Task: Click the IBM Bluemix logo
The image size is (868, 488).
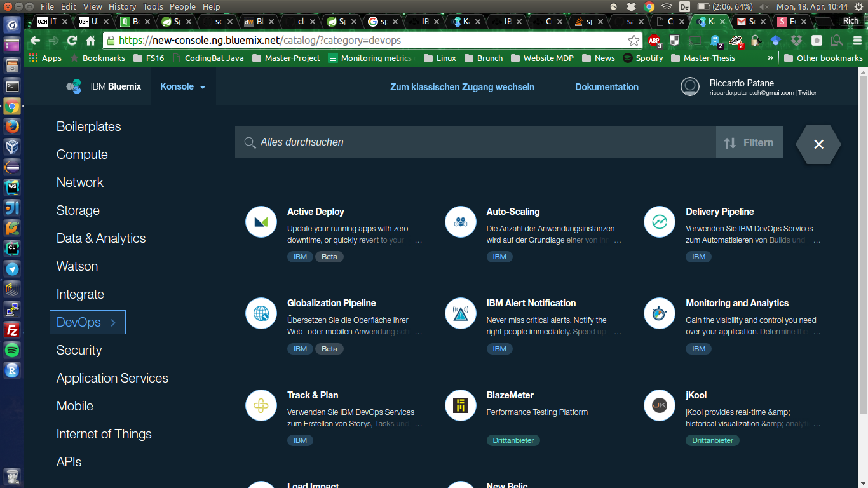Action: [104, 86]
